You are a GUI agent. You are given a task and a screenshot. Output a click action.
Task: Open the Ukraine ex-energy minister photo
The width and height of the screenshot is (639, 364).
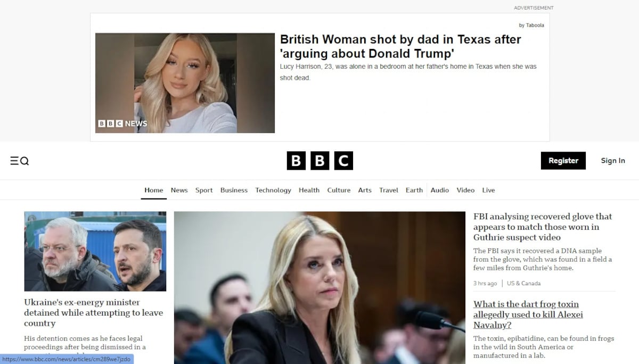pos(95,251)
